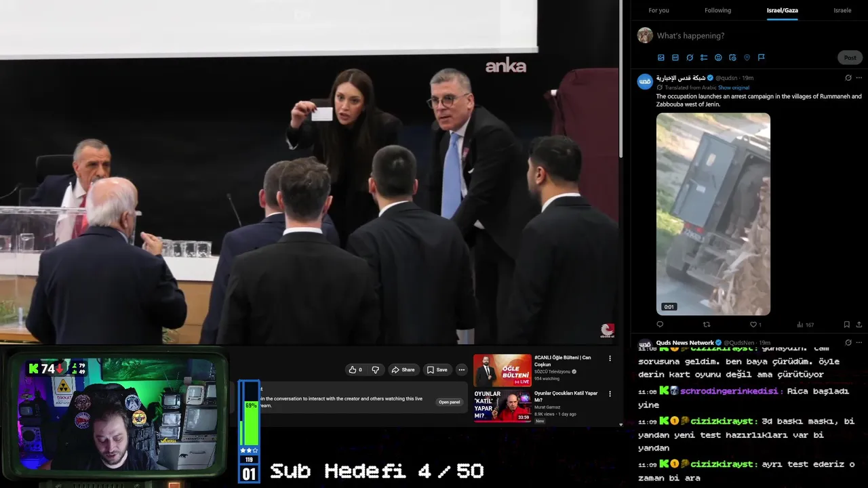Select the Israel/Gaza tab

(x=783, y=10)
